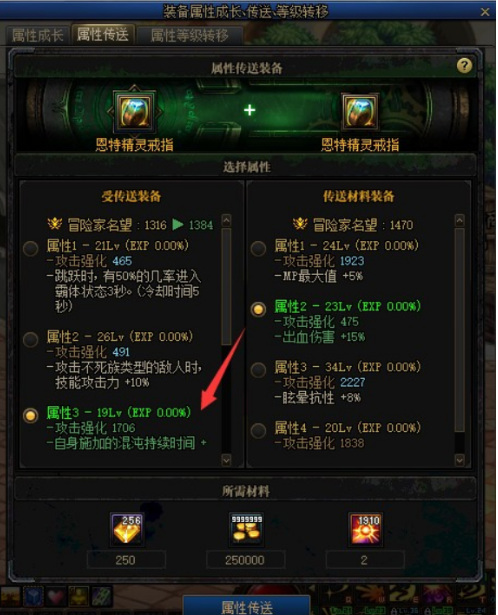Select 属性4 20Lv radio in material equipment

click(258, 431)
